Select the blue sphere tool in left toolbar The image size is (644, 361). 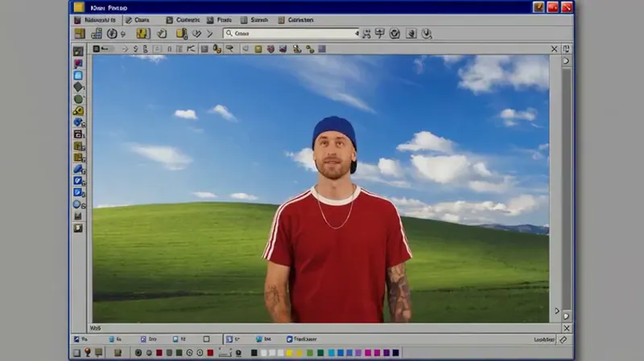(77, 204)
